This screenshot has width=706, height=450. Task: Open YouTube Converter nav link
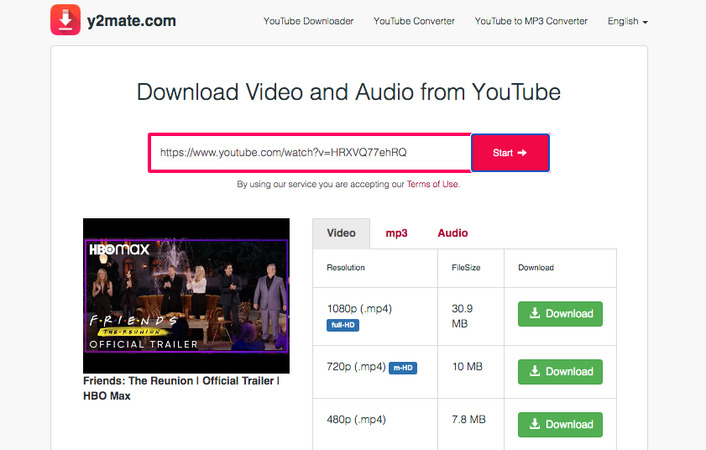(x=414, y=21)
